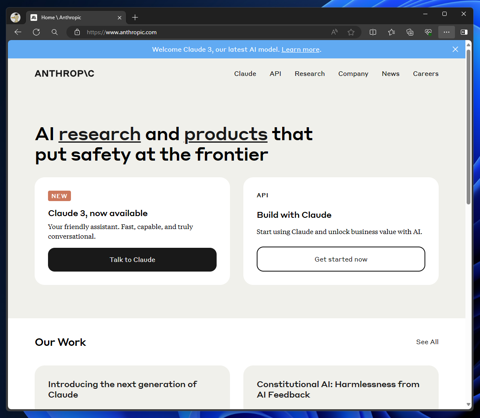Click the scrollbar up arrow

click(468, 44)
